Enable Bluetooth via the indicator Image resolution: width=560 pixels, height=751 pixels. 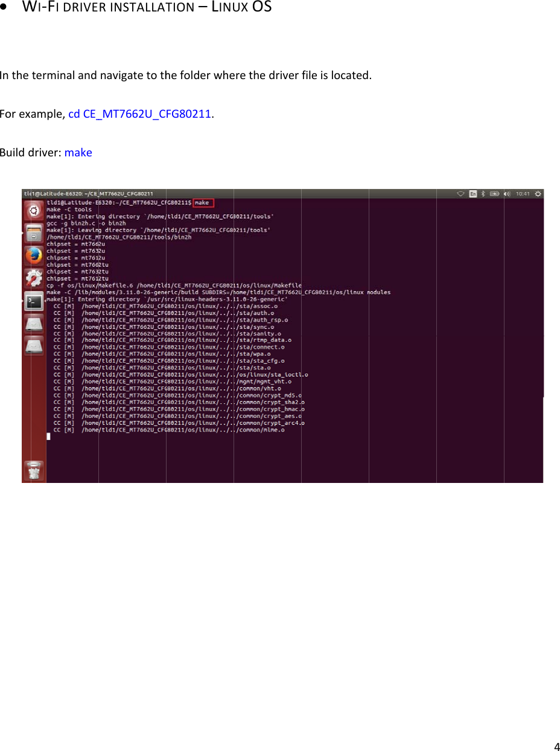point(483,194)
